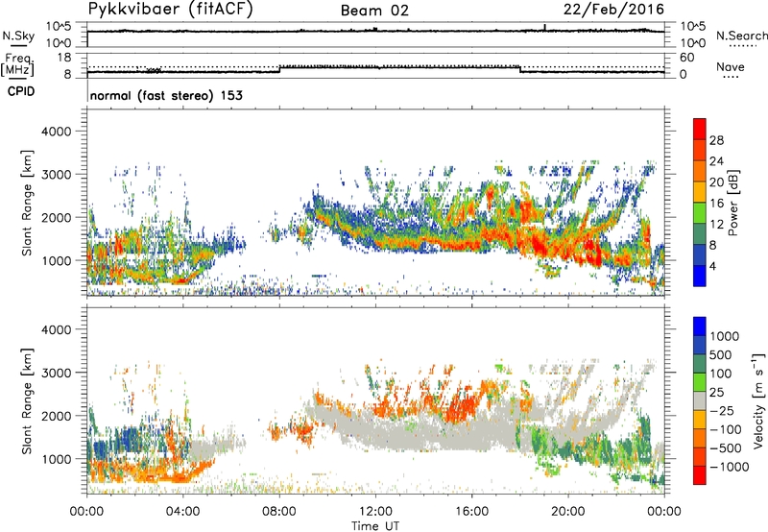The height and width of the screenshot is (532, 768).
Task: Click the light green 12–16 dB Power segment
Action: (x=700, y=213)
